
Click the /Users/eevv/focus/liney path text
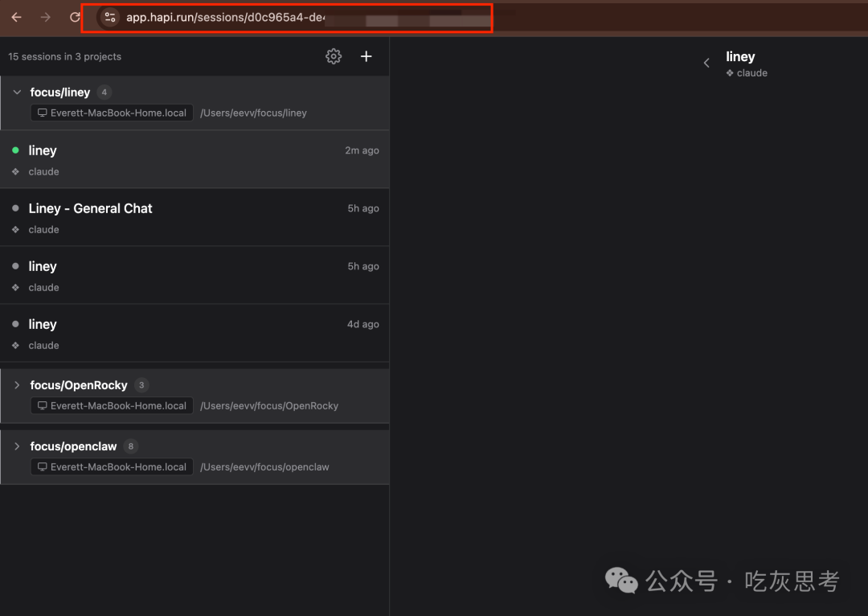click(253, 113)
